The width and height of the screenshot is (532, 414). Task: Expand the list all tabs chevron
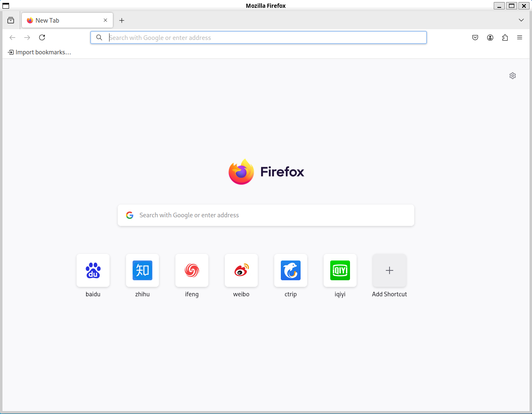tap(521, 20)
